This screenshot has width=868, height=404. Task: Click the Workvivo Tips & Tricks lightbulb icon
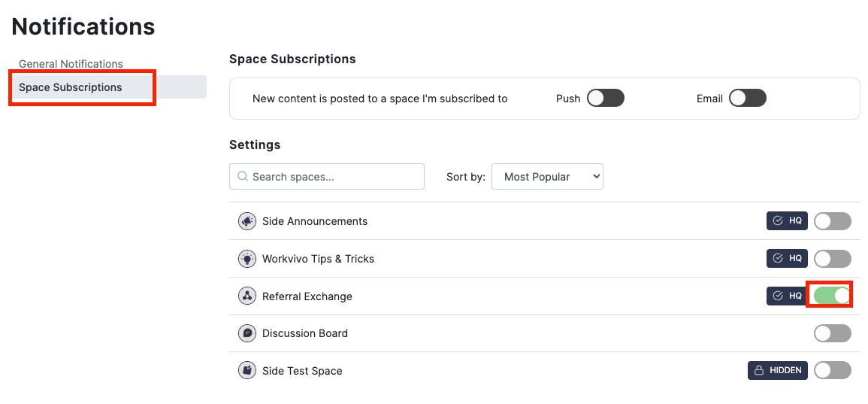coord(247,259)
